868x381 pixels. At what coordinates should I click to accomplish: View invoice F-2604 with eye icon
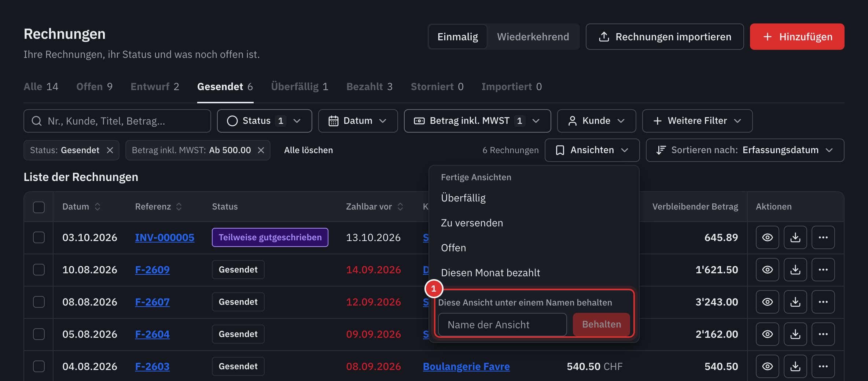767,334
